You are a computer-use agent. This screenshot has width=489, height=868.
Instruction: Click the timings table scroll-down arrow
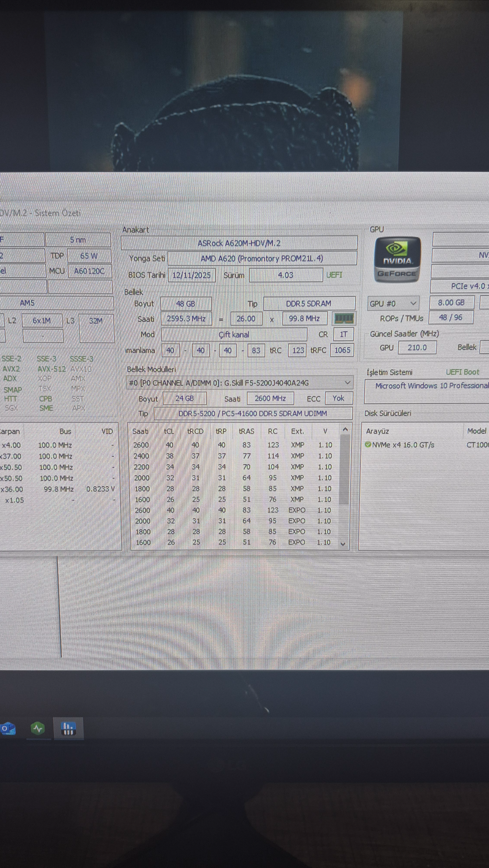[x=343, y=544]
